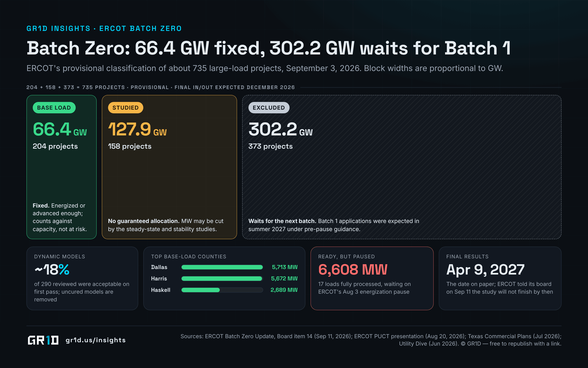Click the ERCOT provisional classification subtitle
588x368 pixels.
pyautogui.click(x=265, y=68)
